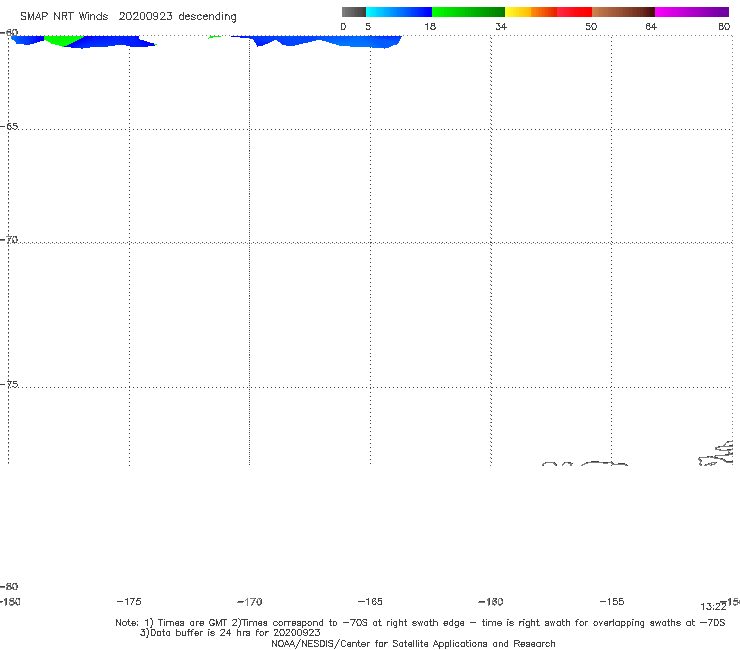Click the latitude label '-75'
The width and height of the screenshot is (740, 650).
(9, 384)
